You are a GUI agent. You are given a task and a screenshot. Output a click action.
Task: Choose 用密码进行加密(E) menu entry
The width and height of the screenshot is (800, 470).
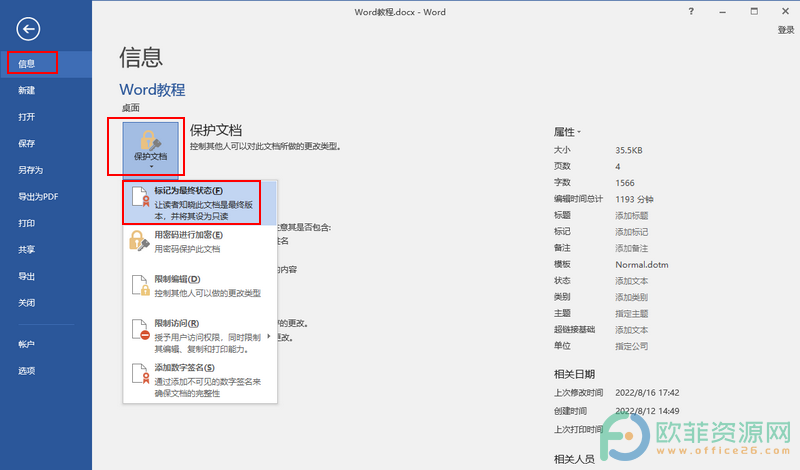(200, 241)
